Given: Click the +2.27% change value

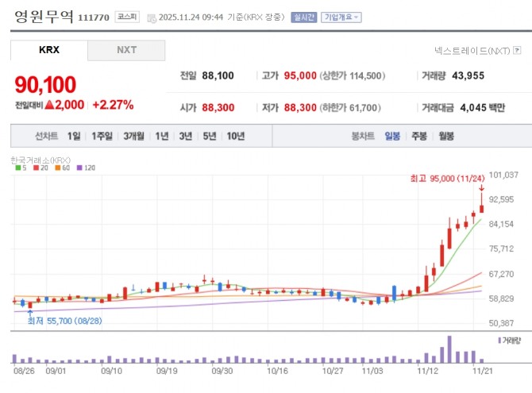Looking at the screenshot, I should pyautogui.click(x=113, y=105).
